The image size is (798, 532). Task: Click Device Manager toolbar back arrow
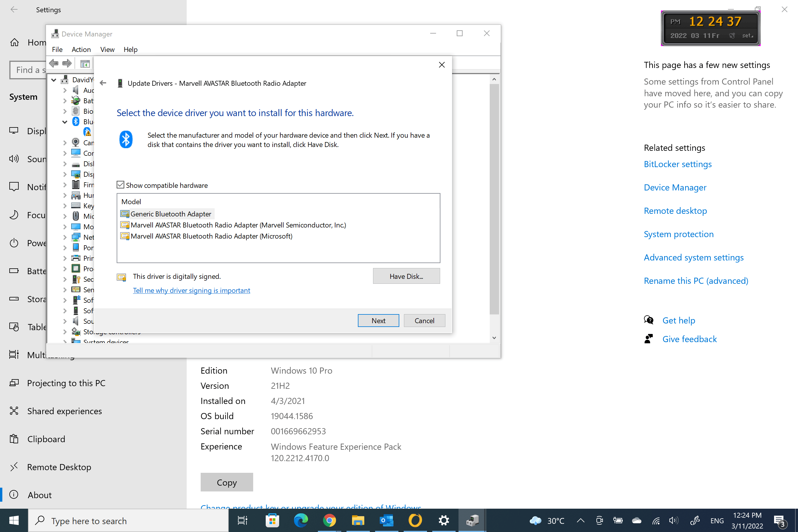click(x=54, y=63)
